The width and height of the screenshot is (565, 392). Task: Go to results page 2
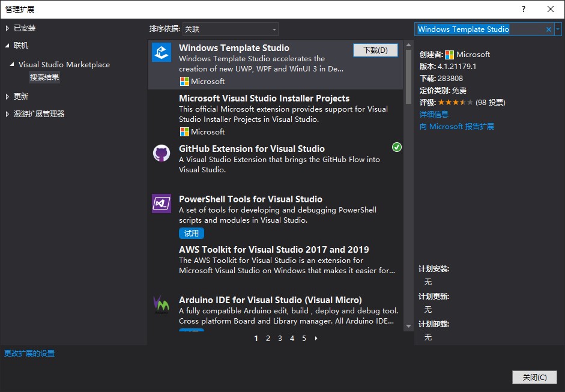268,339
